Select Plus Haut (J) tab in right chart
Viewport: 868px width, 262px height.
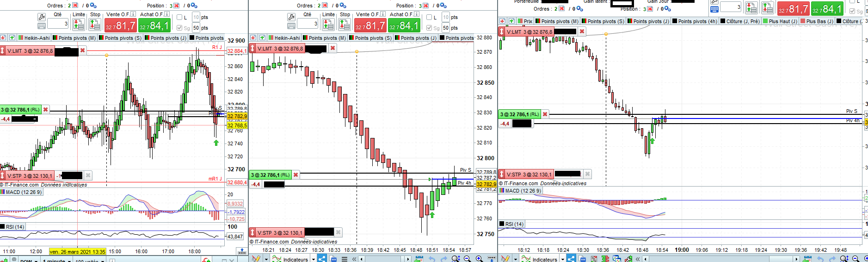point(780,21)
